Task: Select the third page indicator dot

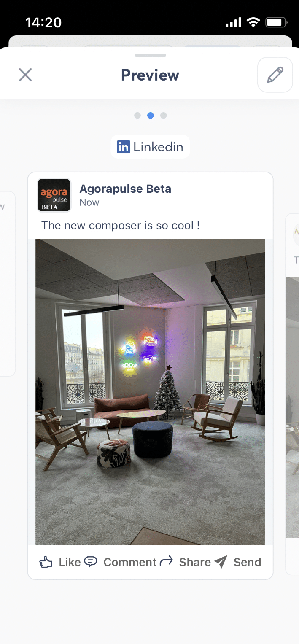Action: coord(164,116)
